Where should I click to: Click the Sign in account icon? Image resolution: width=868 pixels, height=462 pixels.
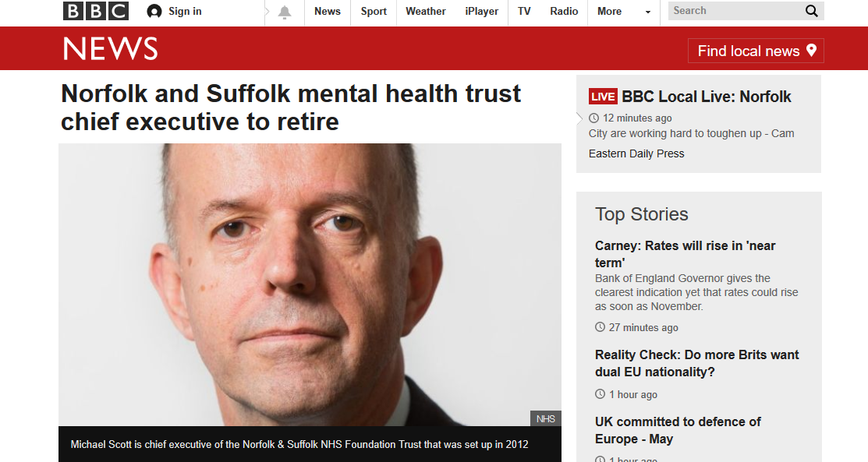pyautogui.click(x=154, y=11)
